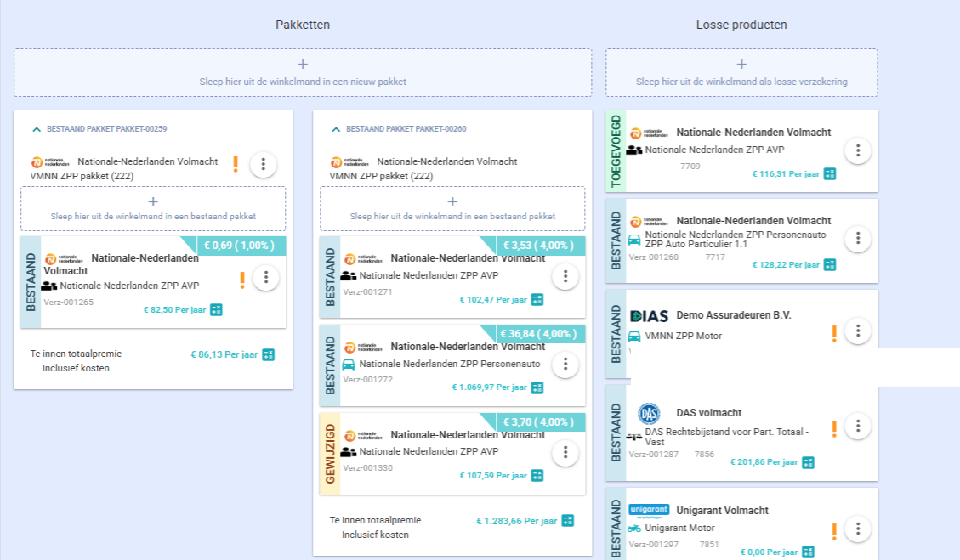Click the € 36,84 ( 4,00% ) discount badge
This screenshot has height=560, width=960.
[539, 334]
